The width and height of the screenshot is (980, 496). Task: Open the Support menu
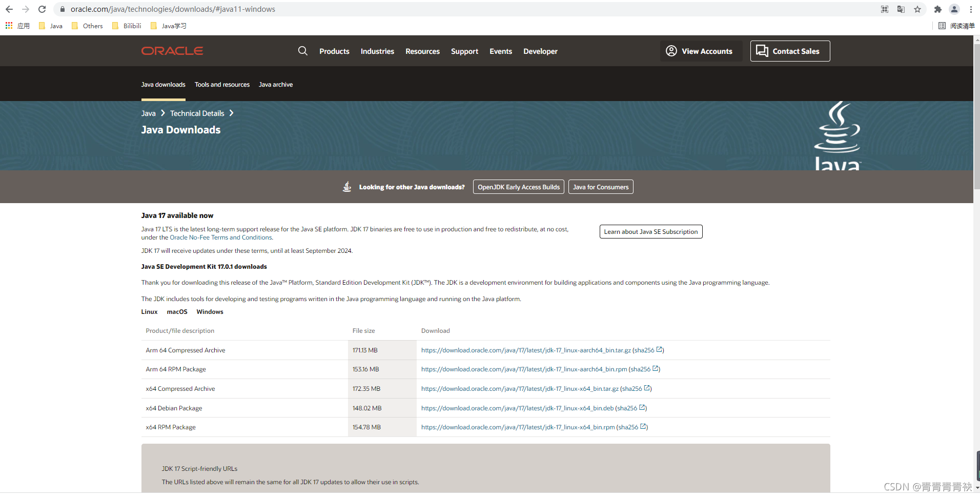tap(464, 51)
